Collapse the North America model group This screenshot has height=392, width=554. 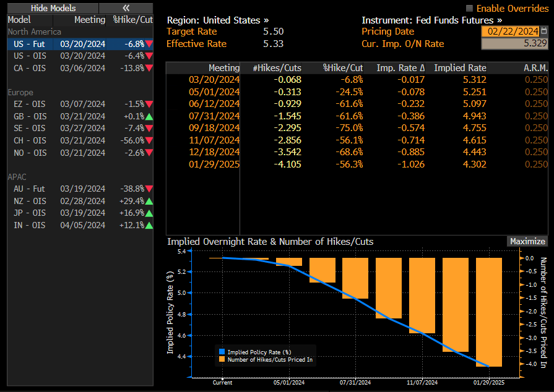[x=35, y=32]
